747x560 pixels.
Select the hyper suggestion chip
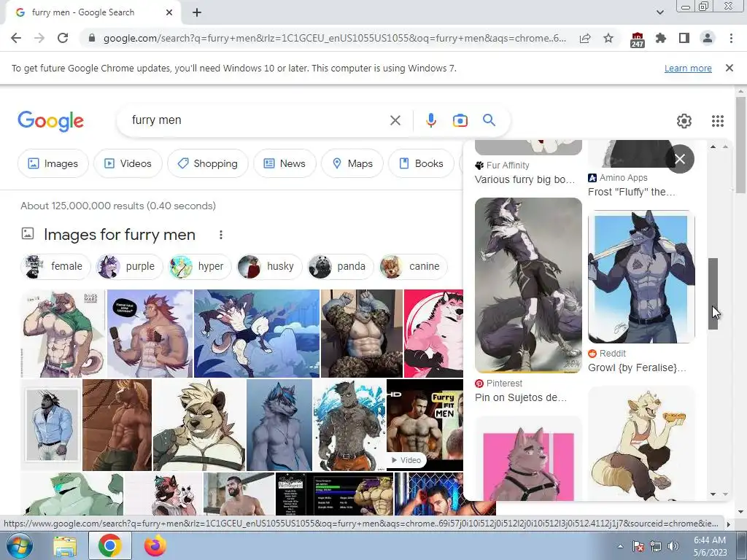coord(199,266)
